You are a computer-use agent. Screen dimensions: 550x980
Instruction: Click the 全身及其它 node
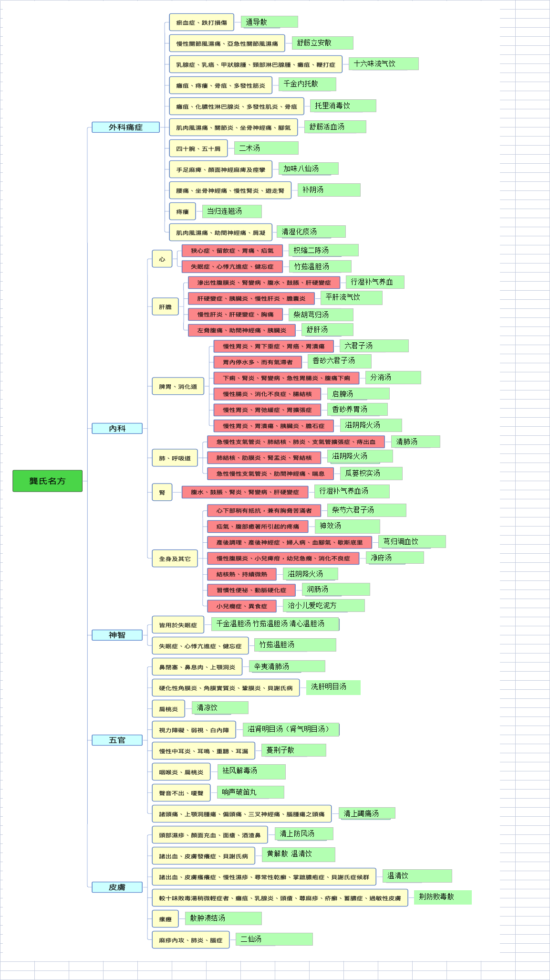pos(175,558)
